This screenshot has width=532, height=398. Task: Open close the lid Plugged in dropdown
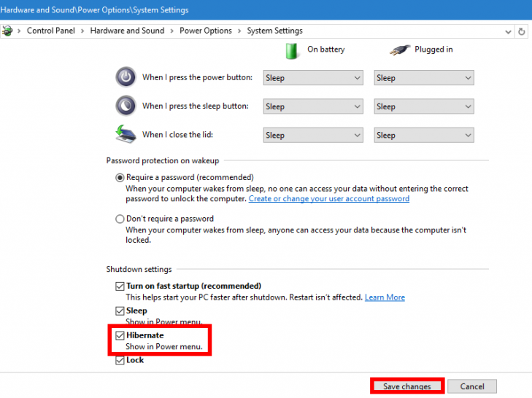tap(424, 136)
